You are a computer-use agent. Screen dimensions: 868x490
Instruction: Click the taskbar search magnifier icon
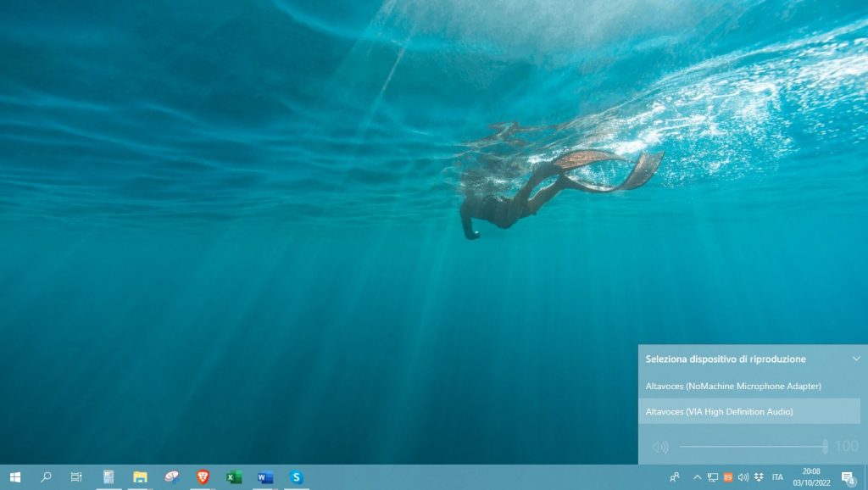point(46,477)
